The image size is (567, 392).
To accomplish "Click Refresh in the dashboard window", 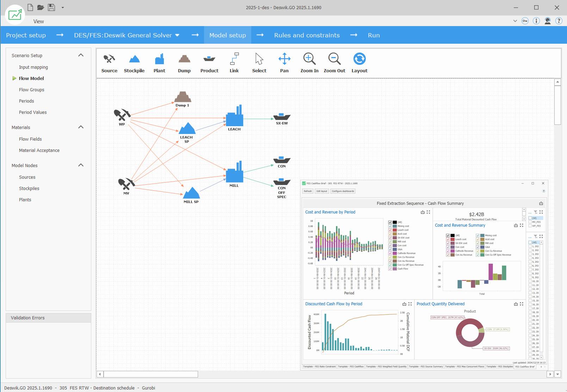I will point(308,191).
